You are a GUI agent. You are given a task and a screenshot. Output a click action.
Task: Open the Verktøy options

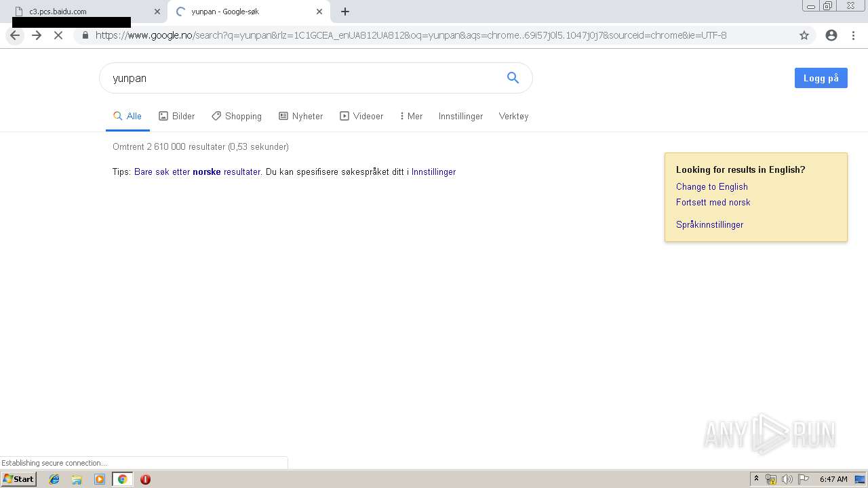point(513,116)
